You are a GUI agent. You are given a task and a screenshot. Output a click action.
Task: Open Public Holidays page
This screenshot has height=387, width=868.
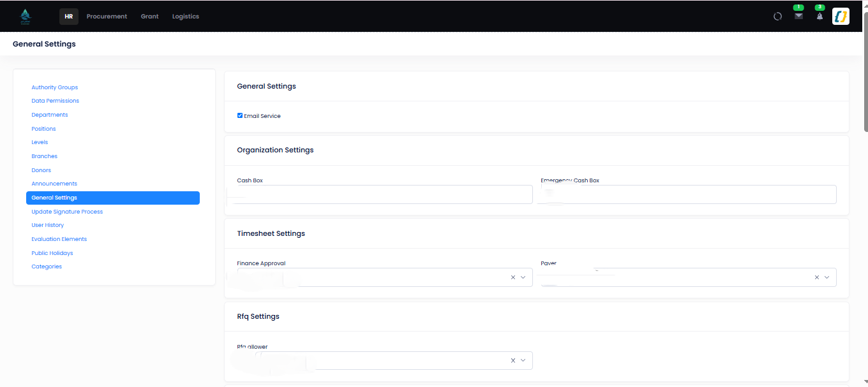52,253
